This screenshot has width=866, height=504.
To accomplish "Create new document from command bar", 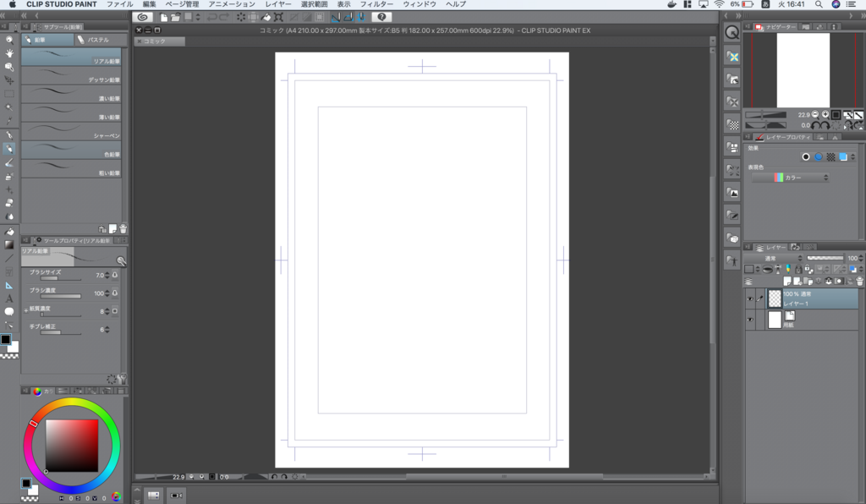I will point(164,17).
